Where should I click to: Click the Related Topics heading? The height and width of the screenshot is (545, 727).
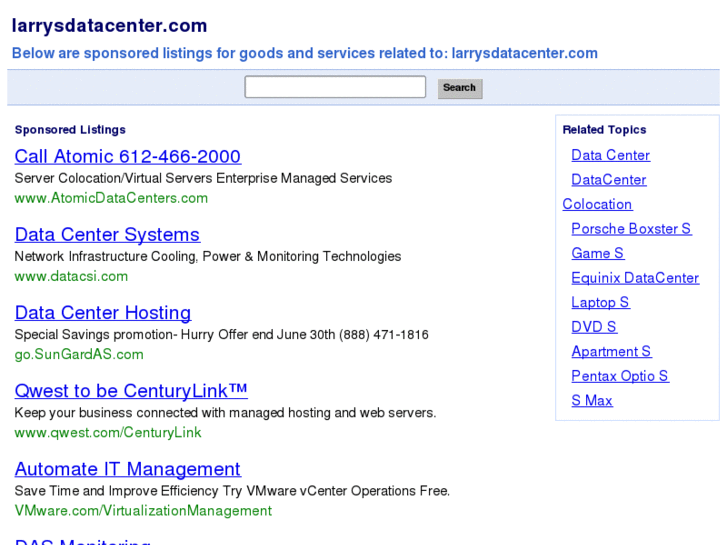pos(604,130)
